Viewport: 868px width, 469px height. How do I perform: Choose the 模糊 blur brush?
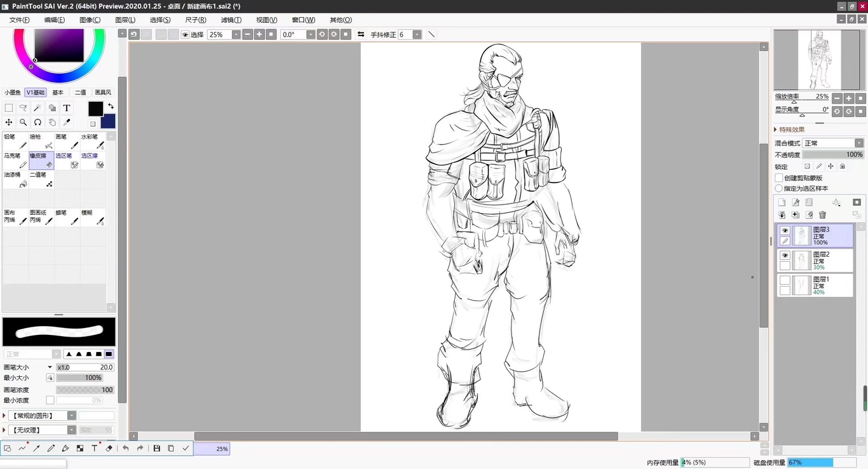coord(93,217)
